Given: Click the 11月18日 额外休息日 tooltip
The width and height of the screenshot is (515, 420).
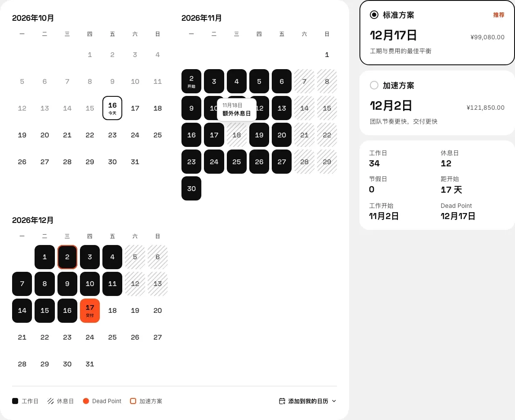Looking at the screenshot, I should click(x=236, y=109).
